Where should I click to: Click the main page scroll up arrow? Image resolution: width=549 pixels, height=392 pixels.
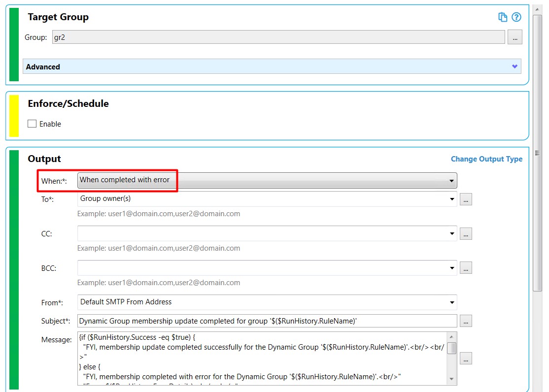537,9
